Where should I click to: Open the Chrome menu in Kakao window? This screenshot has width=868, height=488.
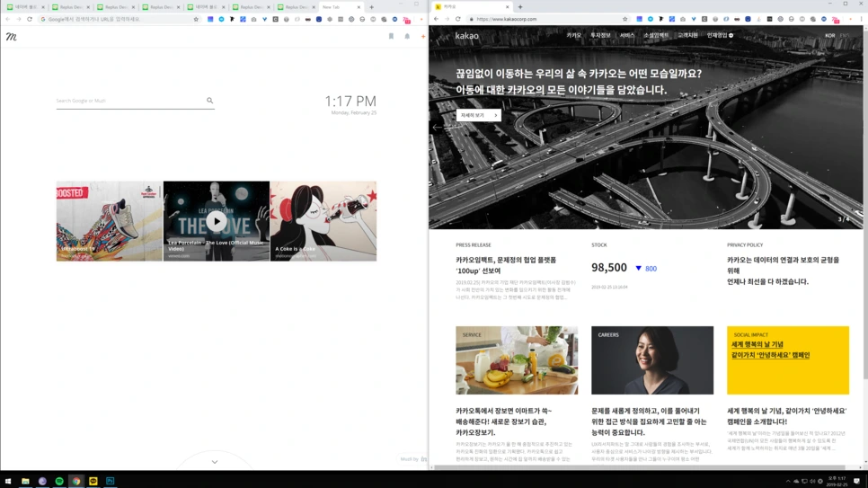tap(862, 19)
